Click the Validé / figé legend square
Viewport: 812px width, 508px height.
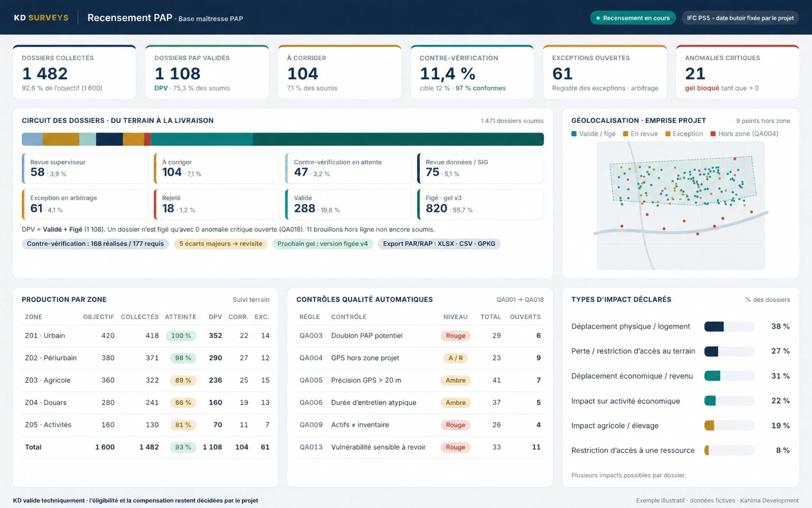[x=574, y=134]
